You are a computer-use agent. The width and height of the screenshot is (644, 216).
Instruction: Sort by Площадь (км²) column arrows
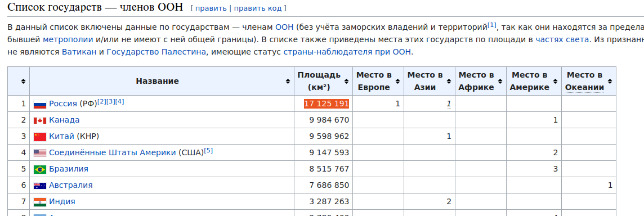(347, 82)
